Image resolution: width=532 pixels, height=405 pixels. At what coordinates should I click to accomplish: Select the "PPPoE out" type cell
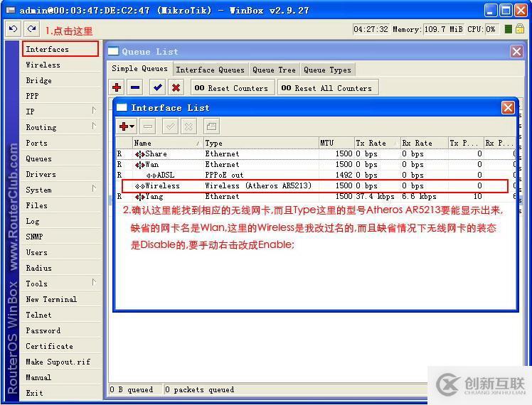[x=224, y=175]
